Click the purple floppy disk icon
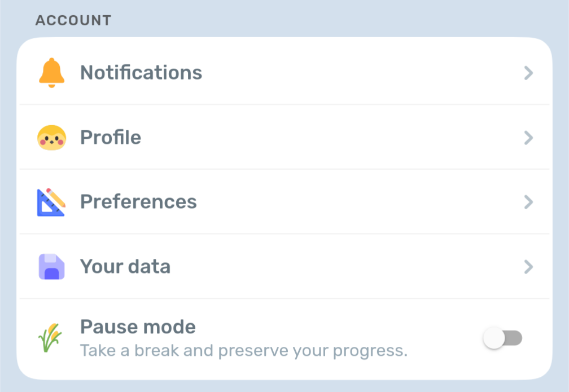569x392 pixels. (51, 266)
